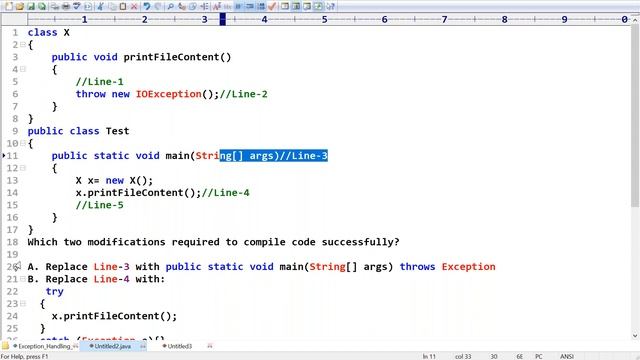This screenshot has width=640, height=360.
Task: Click the scrollbar down arrow
Action: [635, 336]
